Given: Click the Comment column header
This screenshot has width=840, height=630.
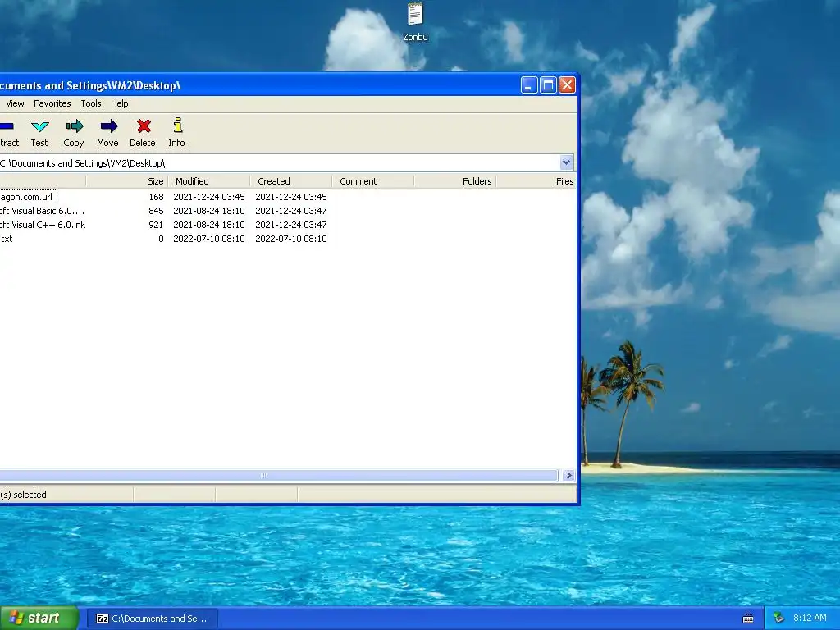Looking at the screenshot, I should (x=373, y=181).
